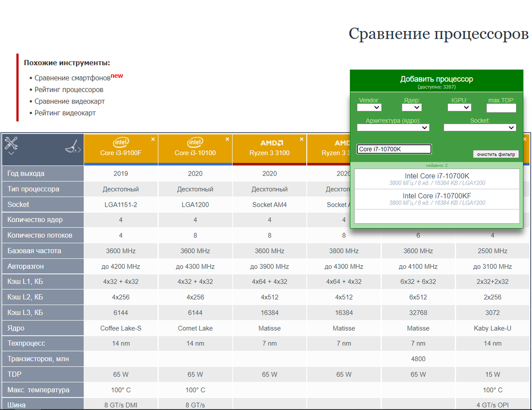532x410 pixels.
Task: Open the Socket filter dropdown
Action: [x=480, y=127]
